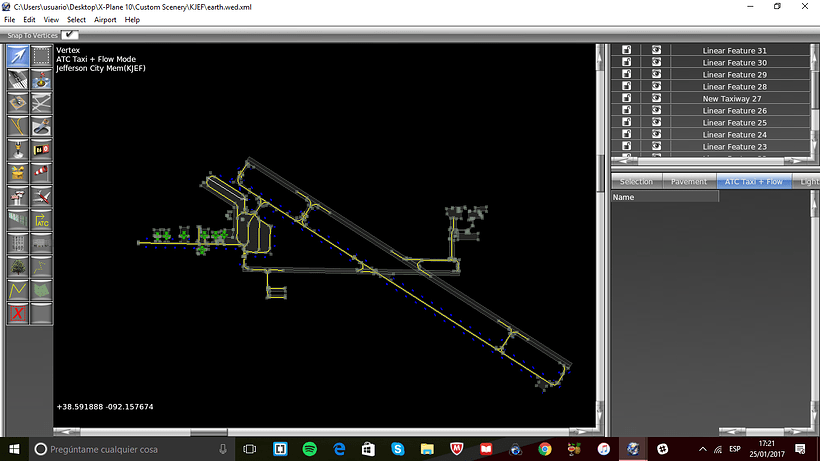
Task: Open Spotify from the taskbar
Action: pyautogui.click(x=310, y=449)
